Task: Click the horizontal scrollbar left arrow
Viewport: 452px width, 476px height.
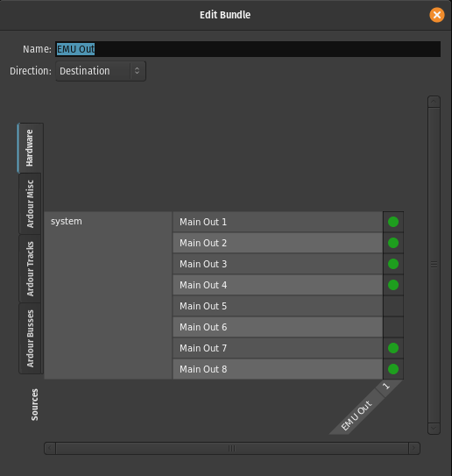Action: point(50,448)
